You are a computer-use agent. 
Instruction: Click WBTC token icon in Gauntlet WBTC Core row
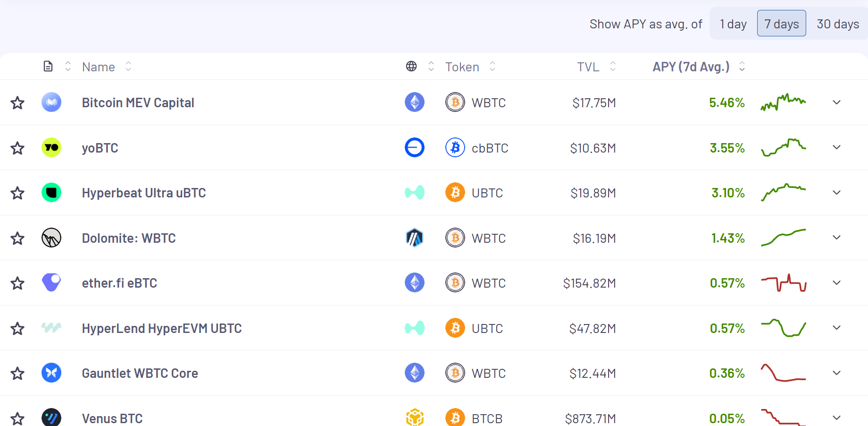(455, 373)
